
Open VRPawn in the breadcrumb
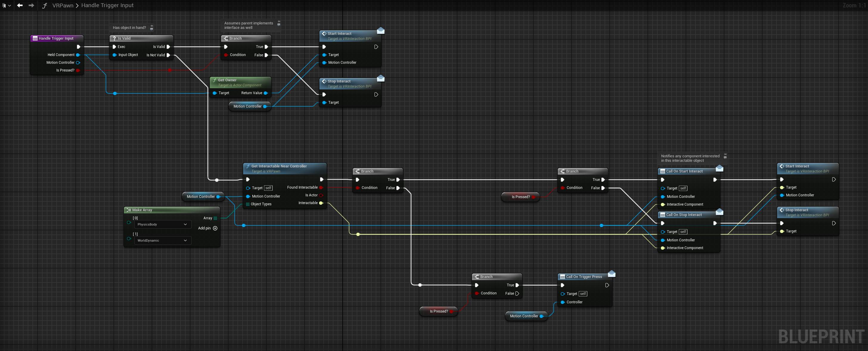coord(63,5)
